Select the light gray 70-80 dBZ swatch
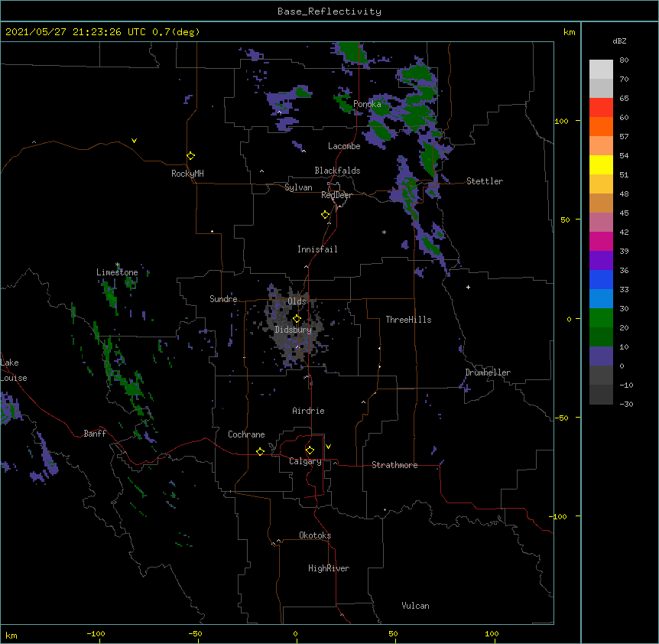The height and width of the screenshot is (644, 659). (601, 70)
